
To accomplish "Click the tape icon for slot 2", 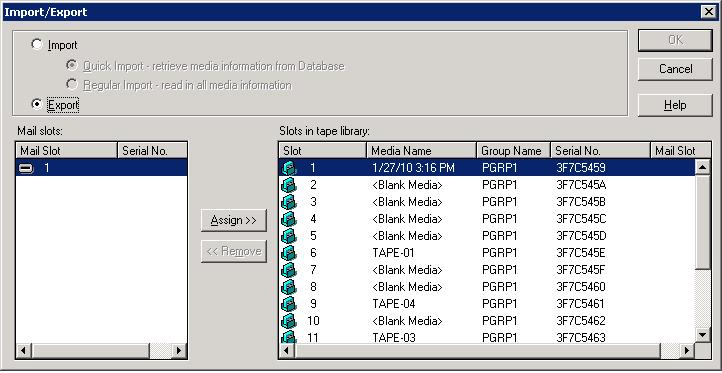I will (289, 185).
